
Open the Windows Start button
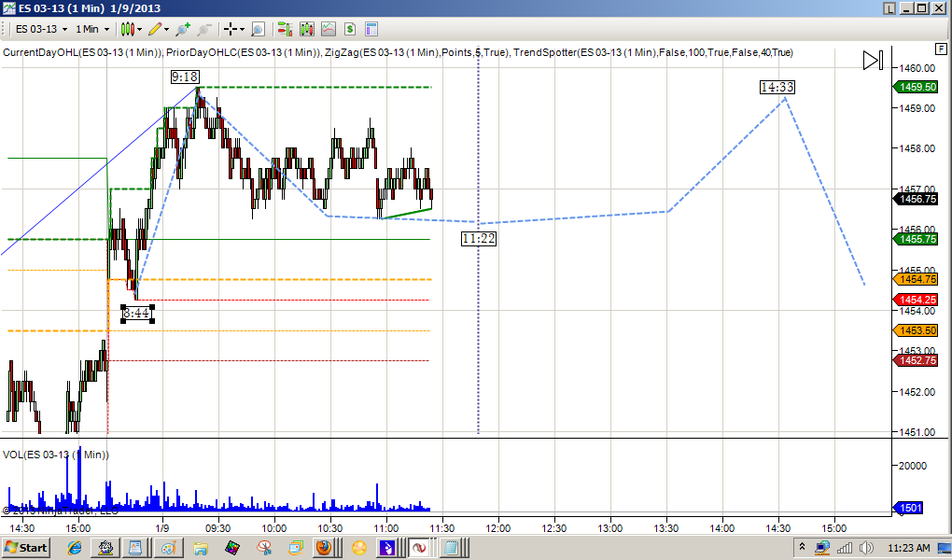pos(26,547)
